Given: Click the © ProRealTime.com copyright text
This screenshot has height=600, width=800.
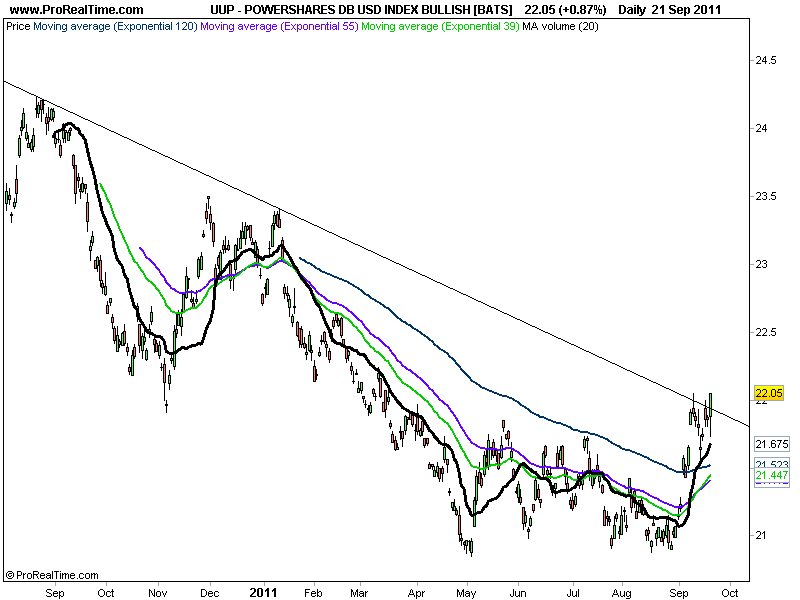Looking at the screenshot, I should coord(52,575).
